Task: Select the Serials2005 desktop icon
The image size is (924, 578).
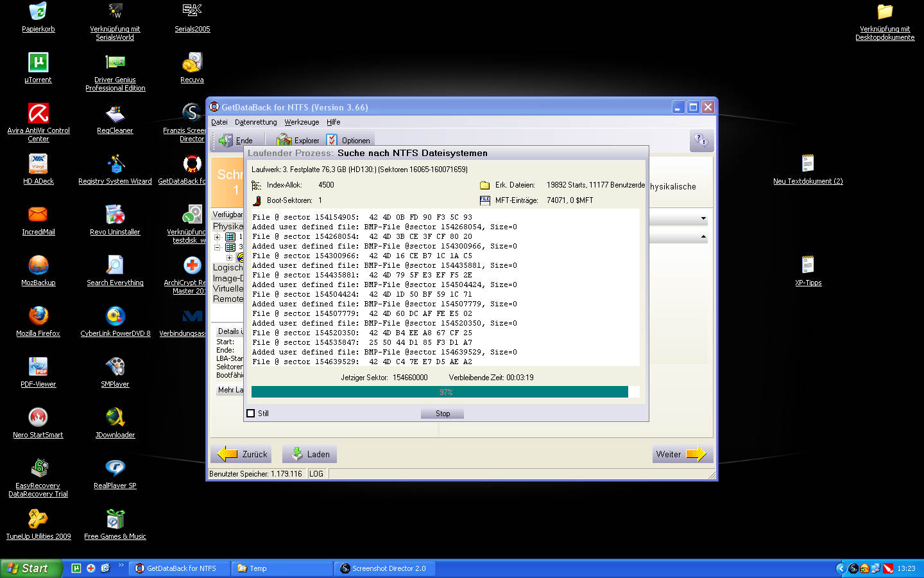Action: click(x=193, y=12)
